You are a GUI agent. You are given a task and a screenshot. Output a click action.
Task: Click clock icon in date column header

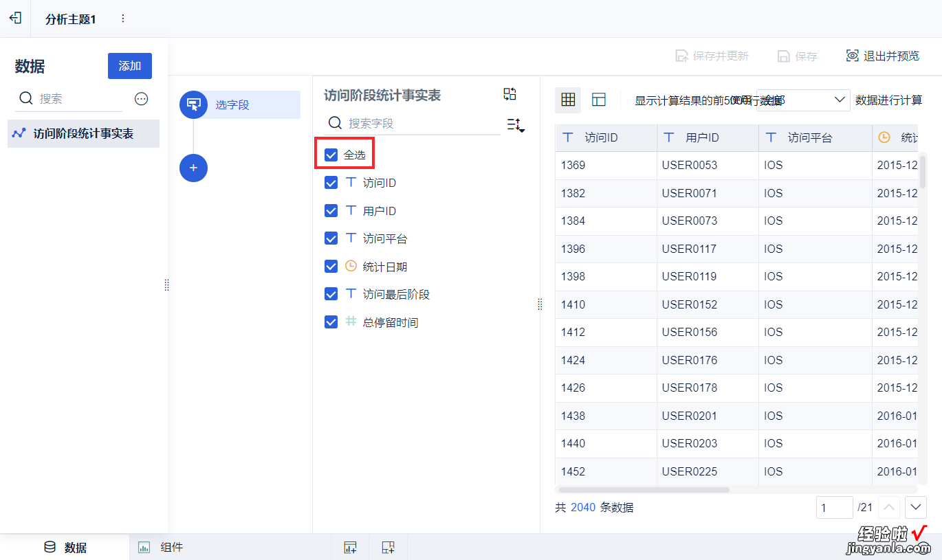[x=884, y=137]
